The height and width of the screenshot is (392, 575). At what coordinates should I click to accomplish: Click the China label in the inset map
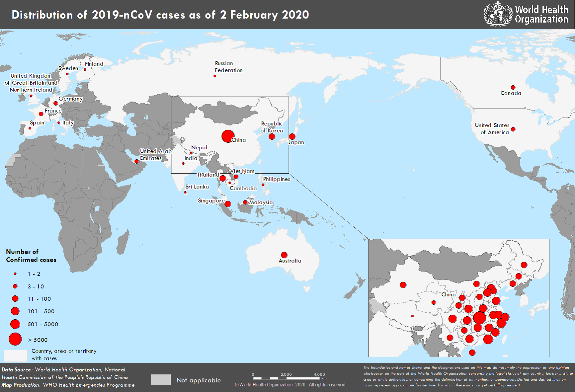point(449,294)
